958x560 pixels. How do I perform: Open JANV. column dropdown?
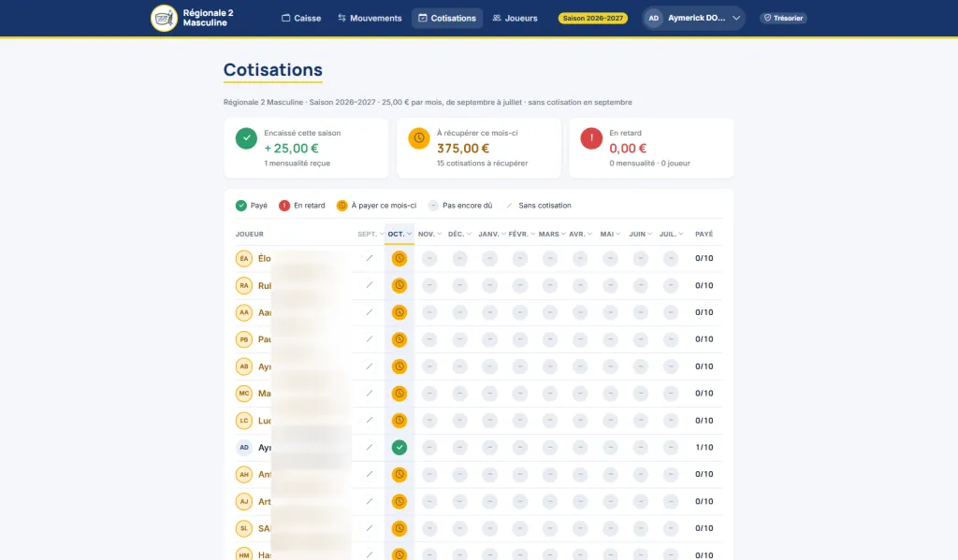492,234
